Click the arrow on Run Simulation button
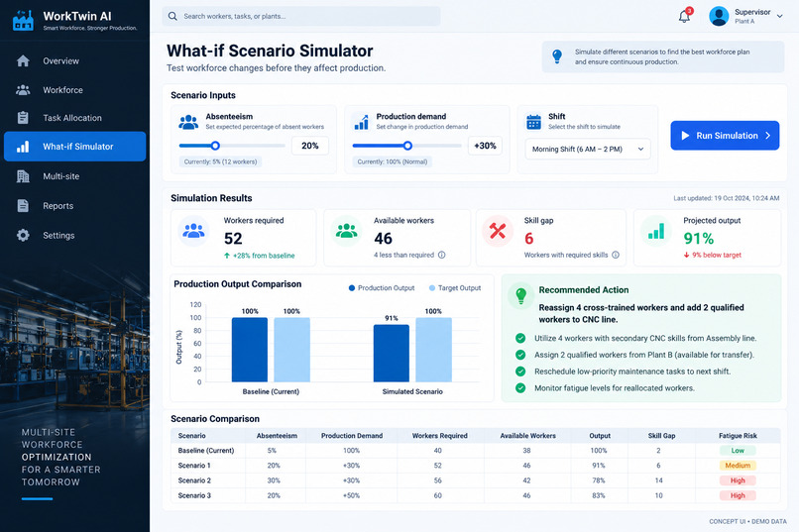 click(768, 136)
